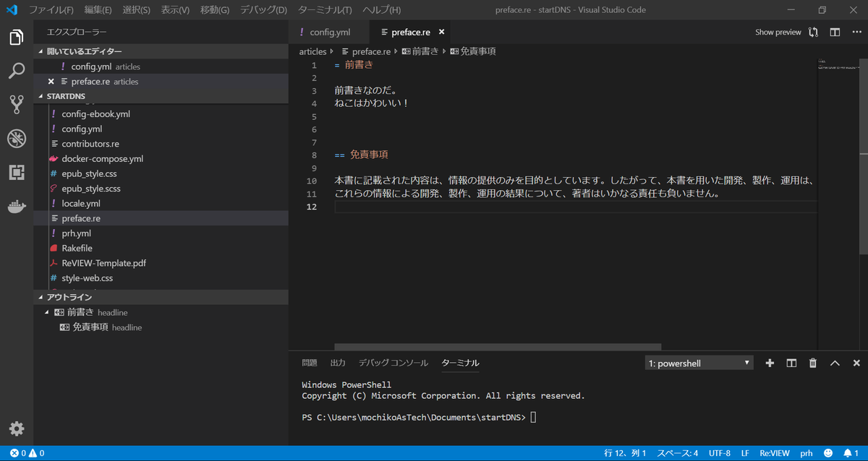Click breadcrumb arrow after articles
Screen dimensions: 868x461
[x=333, y=51]
